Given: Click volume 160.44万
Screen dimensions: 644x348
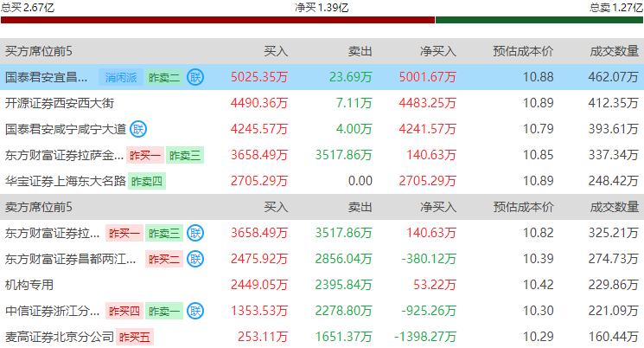Looking at the screenshot, I should pyautogui.click(x=614, y=337).
